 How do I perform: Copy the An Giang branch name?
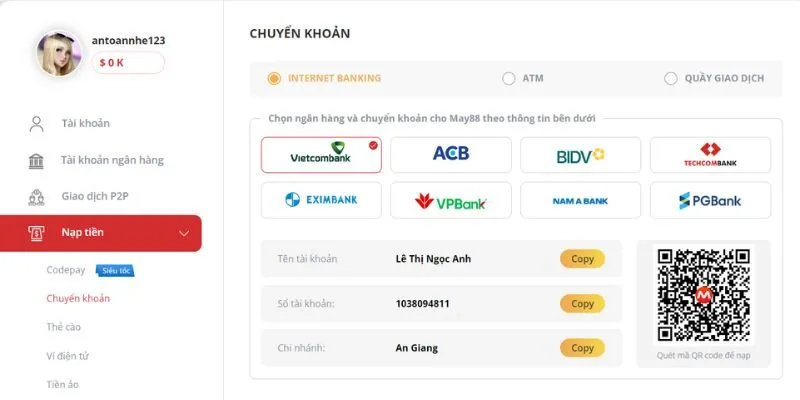pos(582,348)
